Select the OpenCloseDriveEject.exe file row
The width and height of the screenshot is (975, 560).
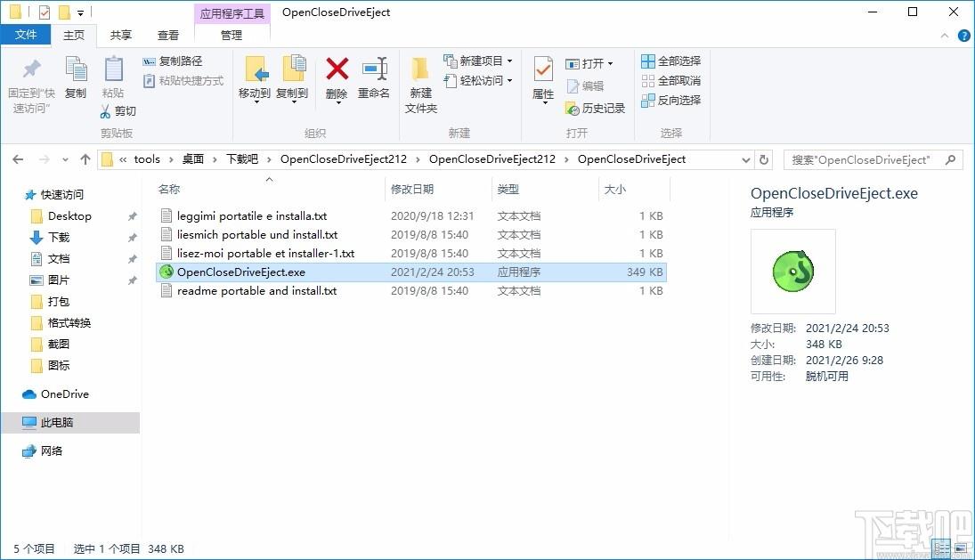tap(411, 272)
